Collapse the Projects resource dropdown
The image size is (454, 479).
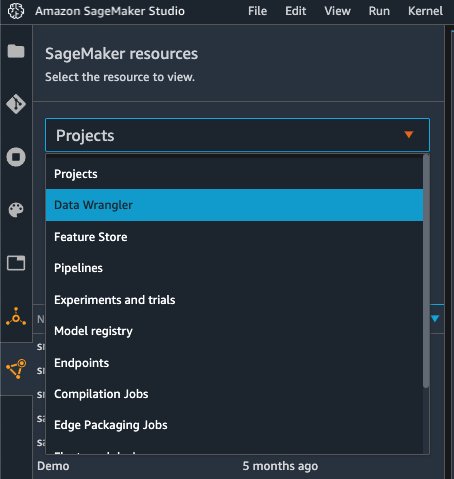click(237, 135)
